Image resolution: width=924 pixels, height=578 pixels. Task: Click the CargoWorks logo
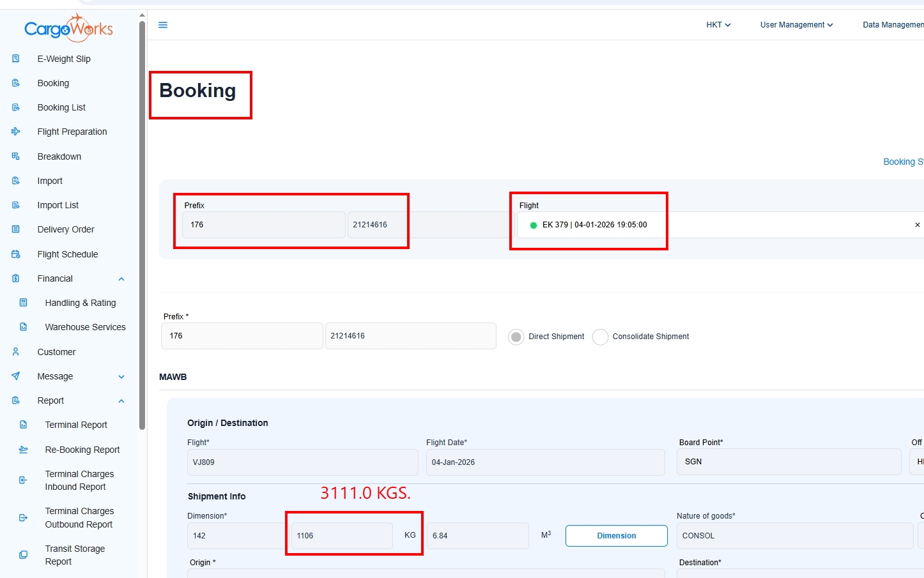pyautogui.click(x=68, y=29)
